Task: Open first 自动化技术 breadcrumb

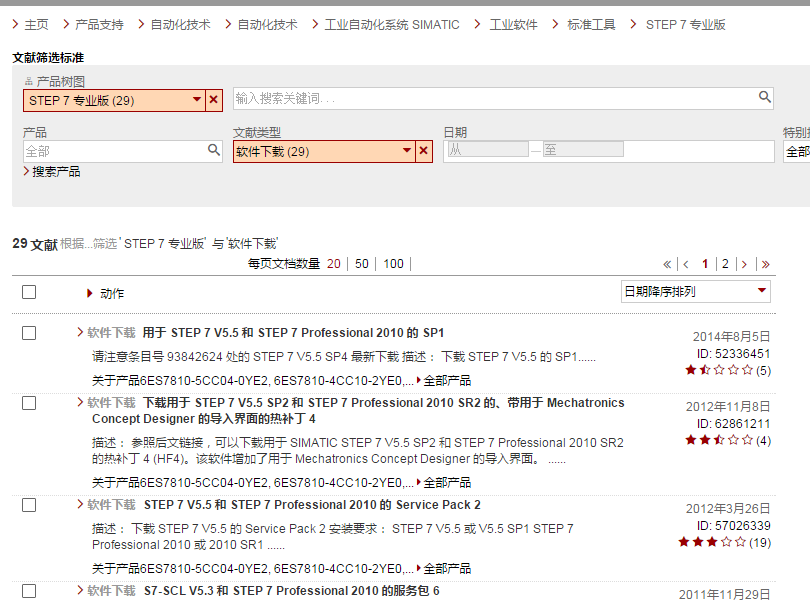Action: 180,24
